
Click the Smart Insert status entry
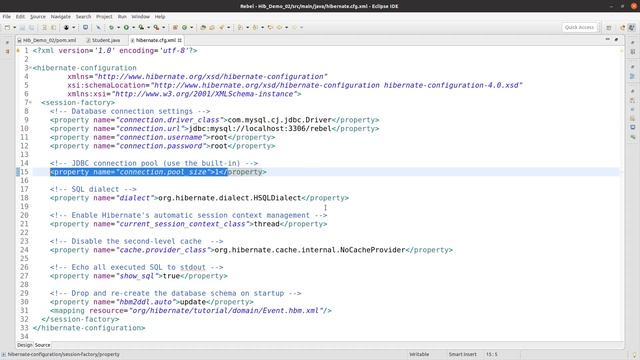[x=462, y=354]
